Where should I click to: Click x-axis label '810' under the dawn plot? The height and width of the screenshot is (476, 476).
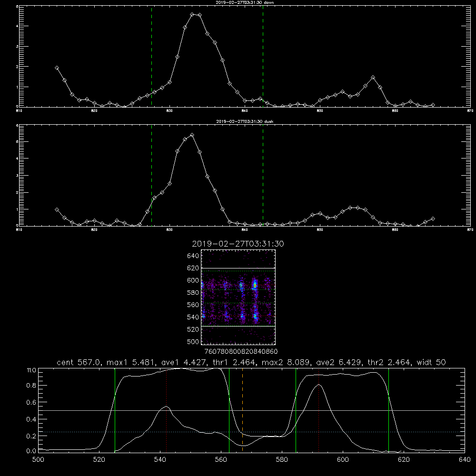coord(19,111)
